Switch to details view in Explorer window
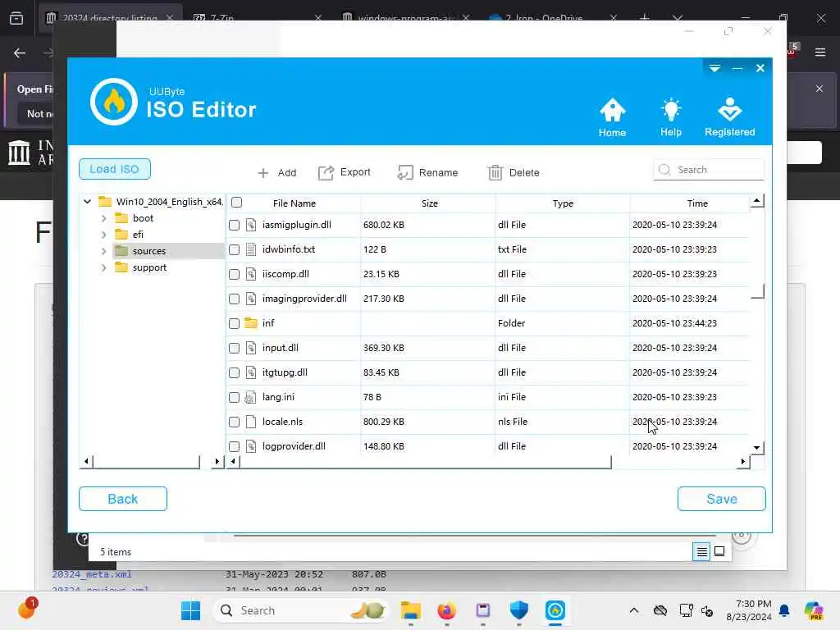Viewport: 840px width, 630px height. tap(701, 551)
